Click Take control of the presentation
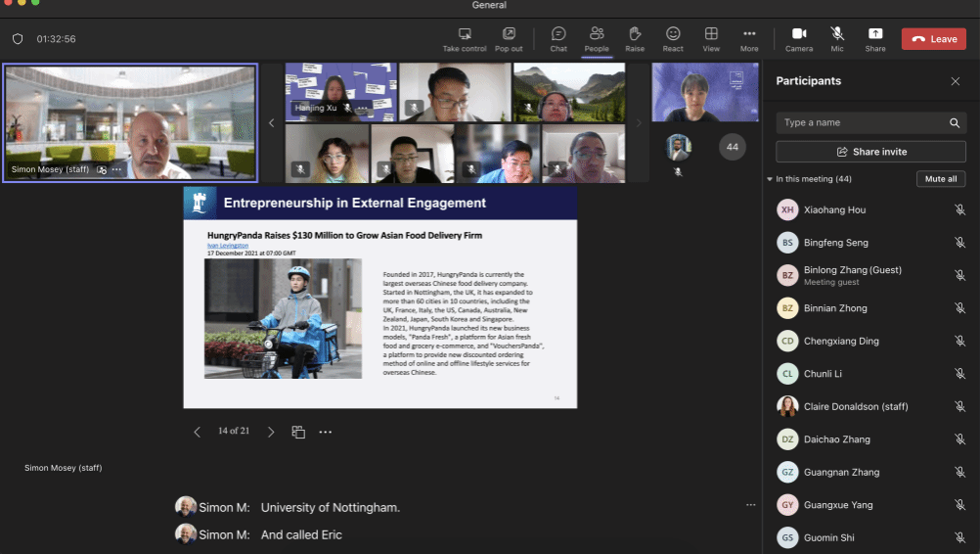Viewport: 980px width, 554px height. tap(465, 39)
